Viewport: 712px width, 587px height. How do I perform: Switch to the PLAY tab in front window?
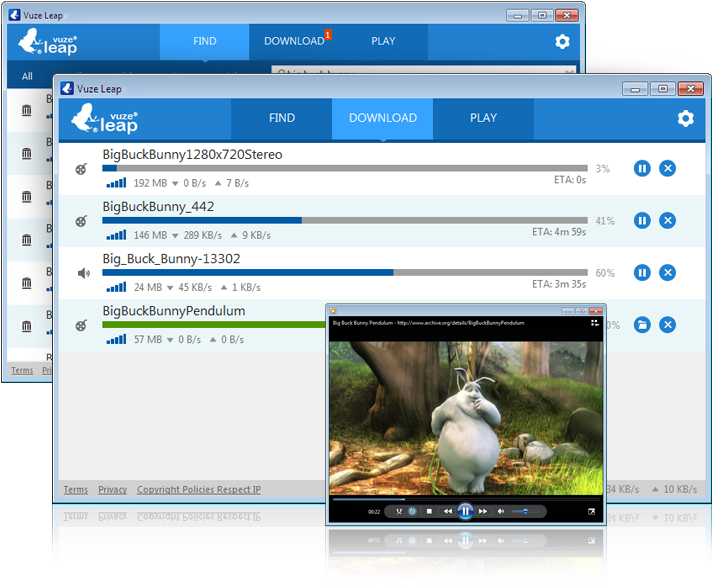coord(483,118)
